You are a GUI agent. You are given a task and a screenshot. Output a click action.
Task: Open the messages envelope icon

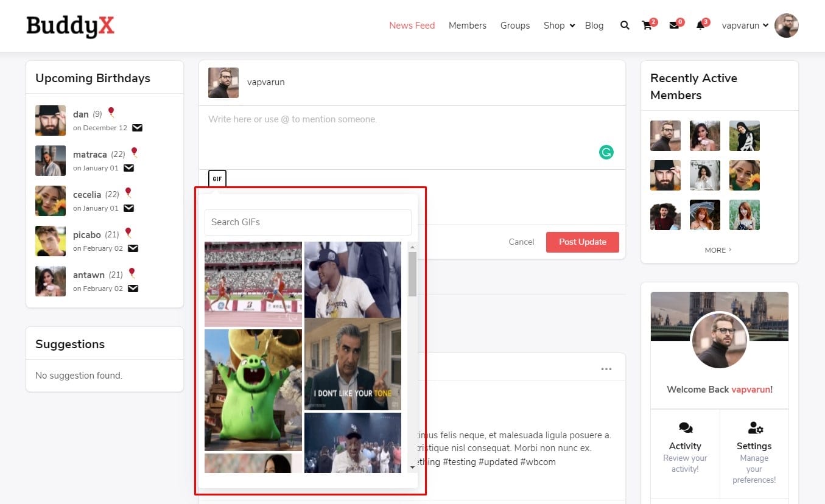(674, 26)
